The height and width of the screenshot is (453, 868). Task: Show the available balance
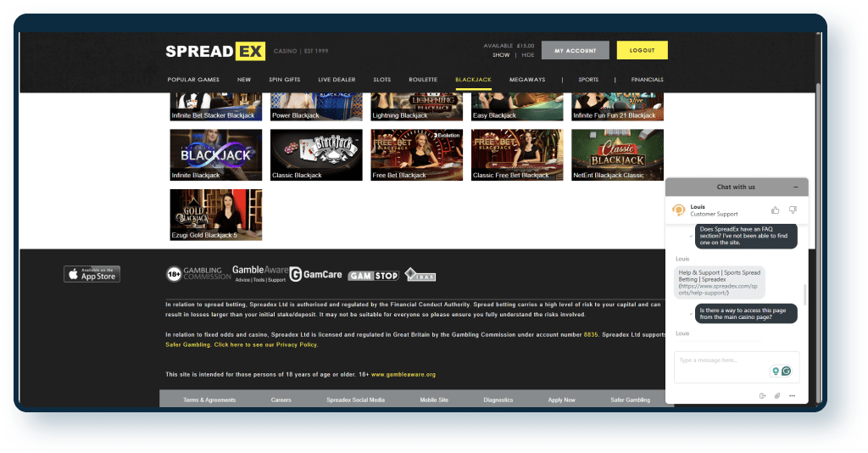(x=501, y=55)
